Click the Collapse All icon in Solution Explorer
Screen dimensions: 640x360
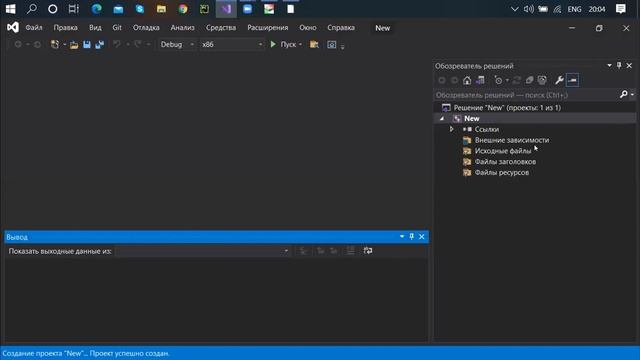(529, 80)
